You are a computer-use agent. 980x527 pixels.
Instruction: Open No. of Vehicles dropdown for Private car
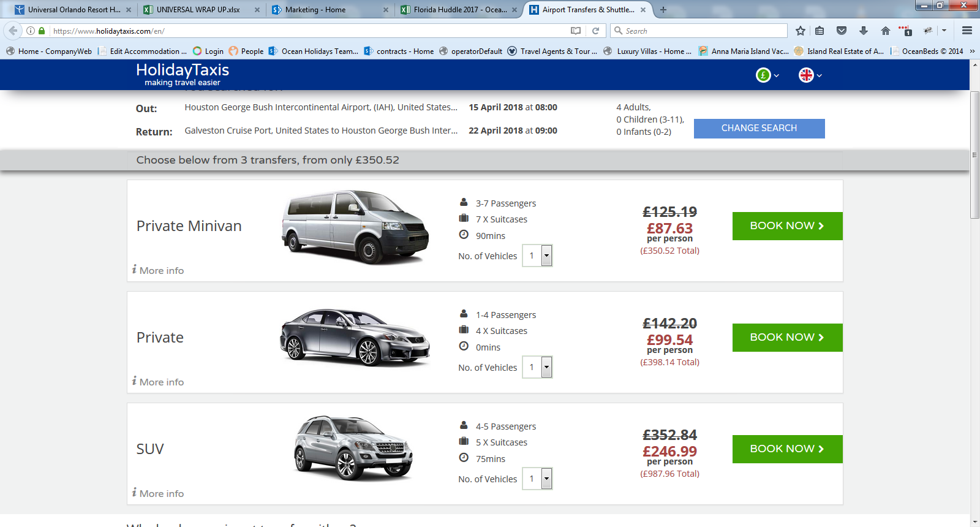tap(537, 367)
